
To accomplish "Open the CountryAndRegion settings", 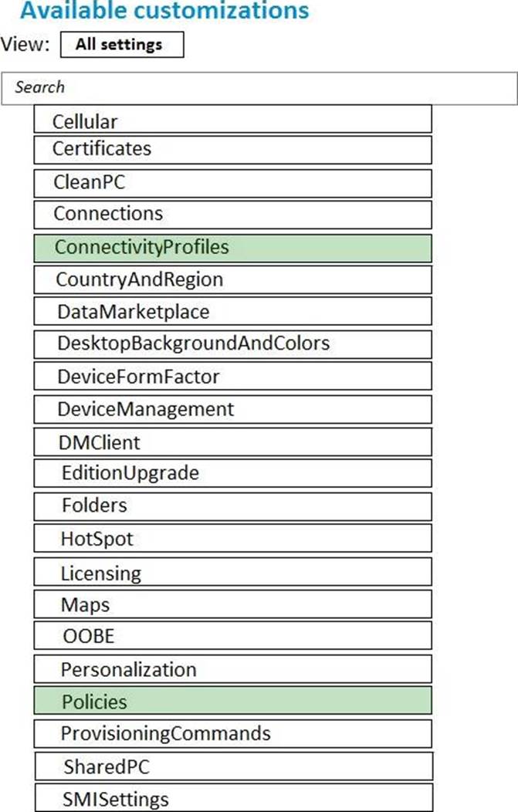I will coord(232,279).
